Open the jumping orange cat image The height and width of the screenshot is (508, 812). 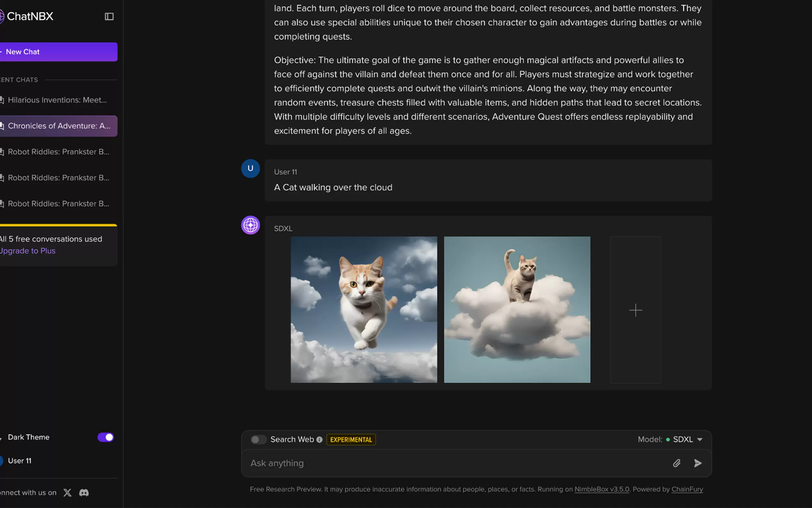point(364,309)
